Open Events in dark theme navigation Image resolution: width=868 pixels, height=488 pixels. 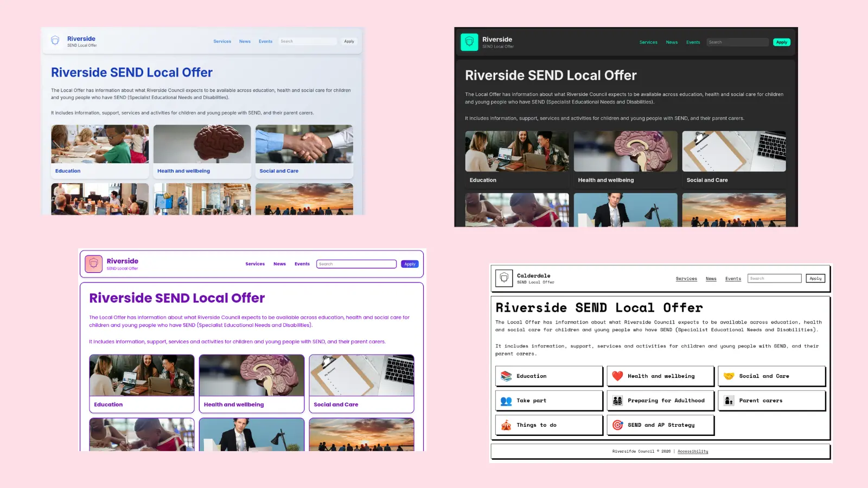click(693, 42)
